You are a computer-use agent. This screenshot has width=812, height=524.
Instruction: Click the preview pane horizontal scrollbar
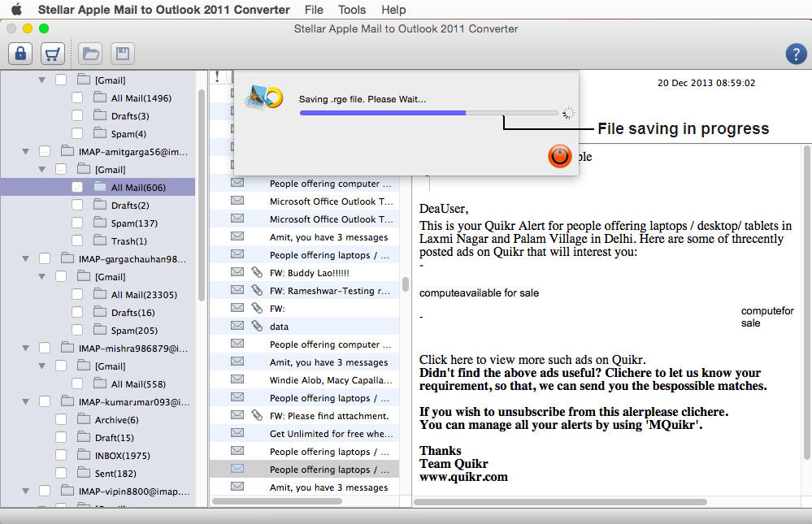click(560, 502)
